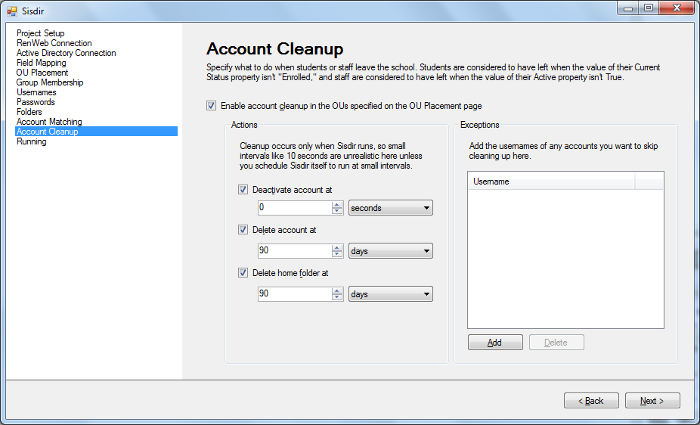Click the Deactivate account value field

(x=295, y=208)
